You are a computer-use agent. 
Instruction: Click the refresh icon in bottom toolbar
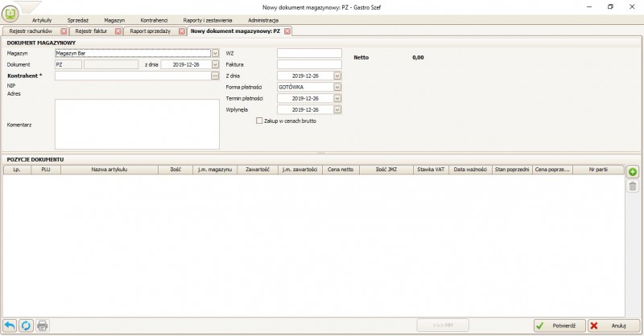[x=26, y=326]
